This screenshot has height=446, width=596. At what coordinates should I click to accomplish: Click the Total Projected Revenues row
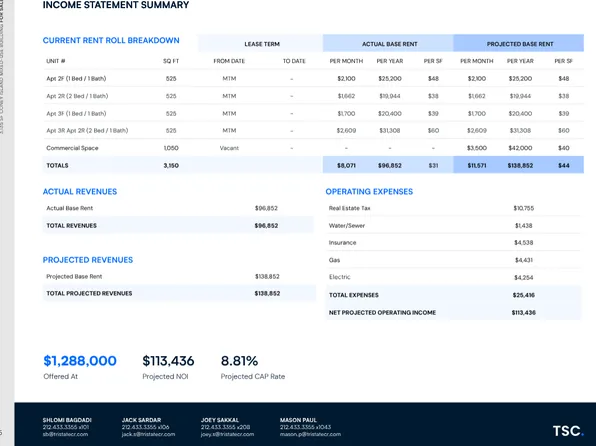tap(179, 293)
